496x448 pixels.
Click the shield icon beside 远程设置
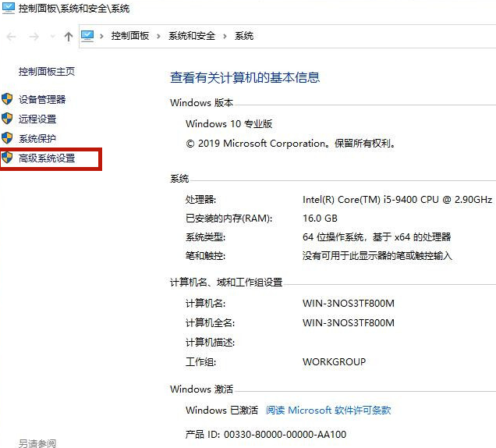tap(7, 119)
